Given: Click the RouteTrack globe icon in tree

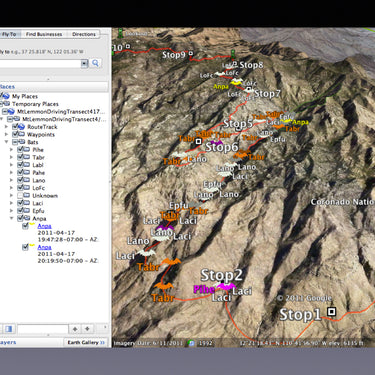Looking at the screenshot, I should (x=21, y=127).
